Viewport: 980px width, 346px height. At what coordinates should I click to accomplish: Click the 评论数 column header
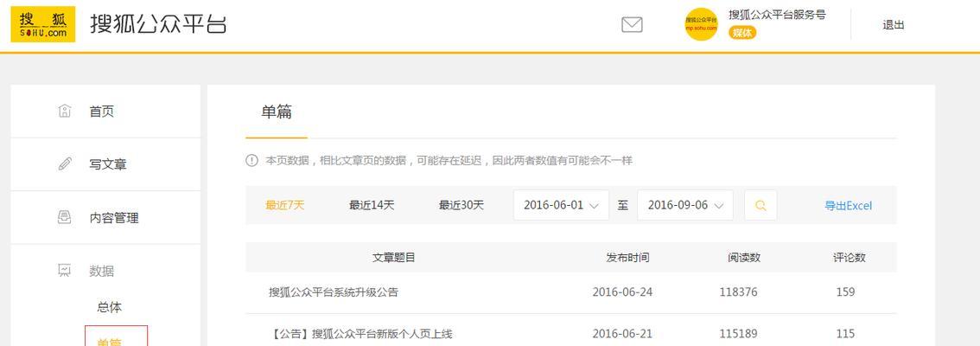tap(850, 257)
